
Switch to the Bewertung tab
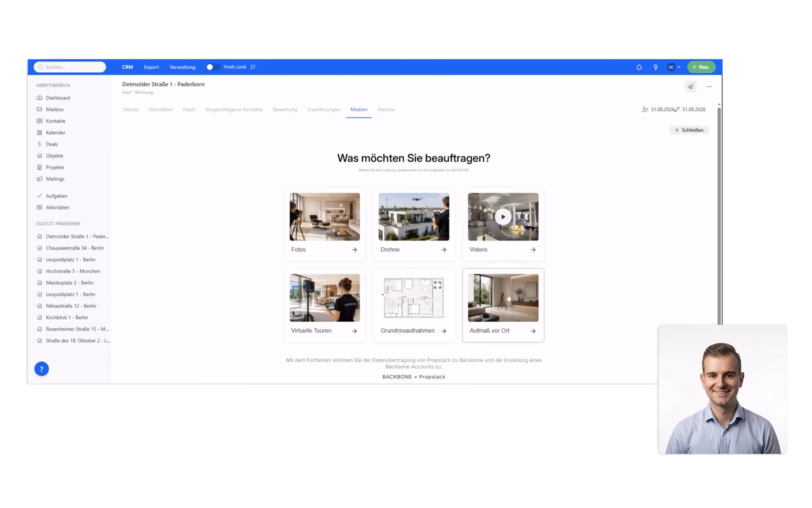pyautogui.click(x=285, y=110)
